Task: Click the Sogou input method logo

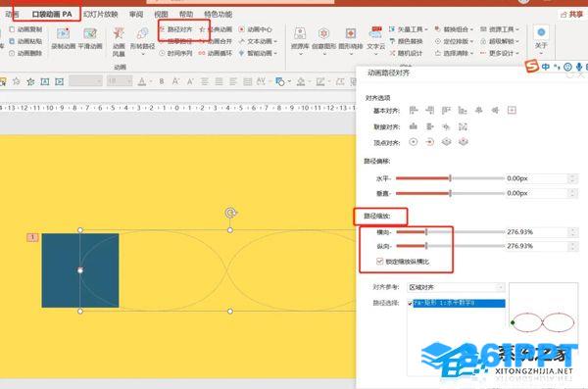Action: pos(531,67)
